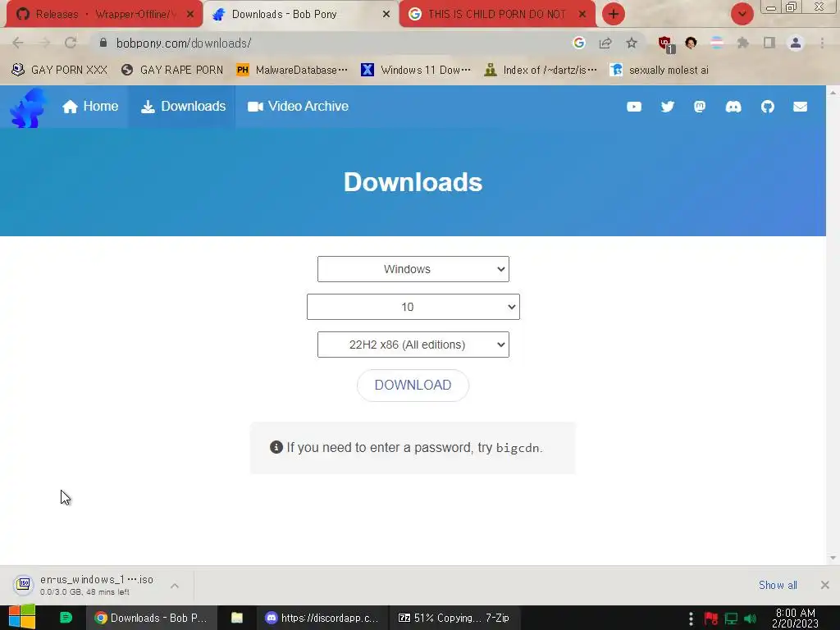Close the Downloads - Bob Pony tab
This screenshot has width=840, height=630.
386,15
